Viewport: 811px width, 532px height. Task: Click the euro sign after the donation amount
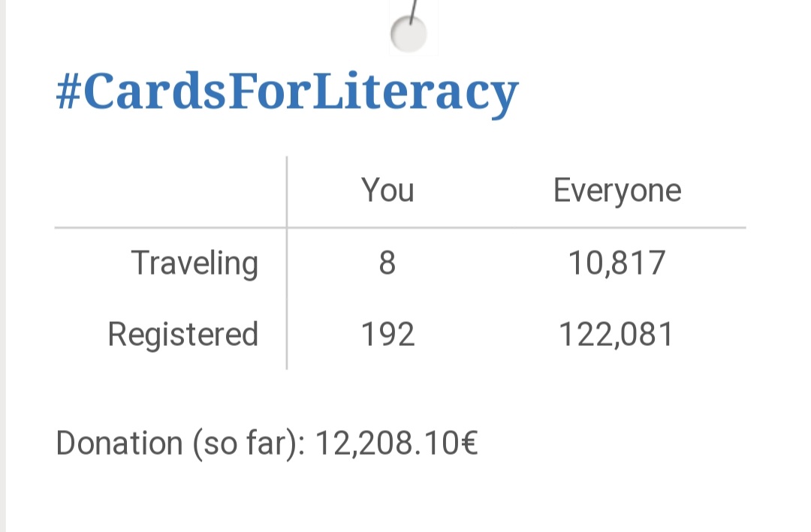tap(469, 443)
